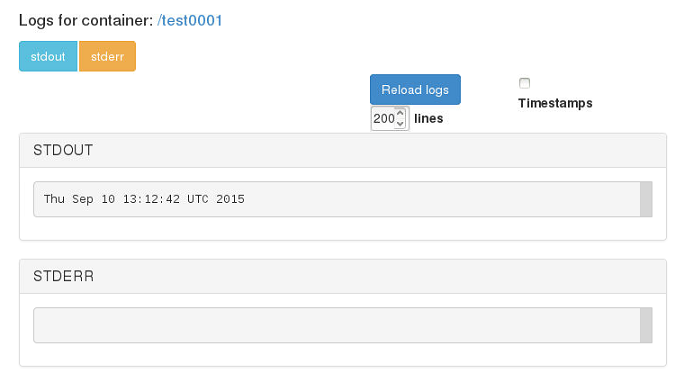Jump to the stderr log section

point(107,56)
